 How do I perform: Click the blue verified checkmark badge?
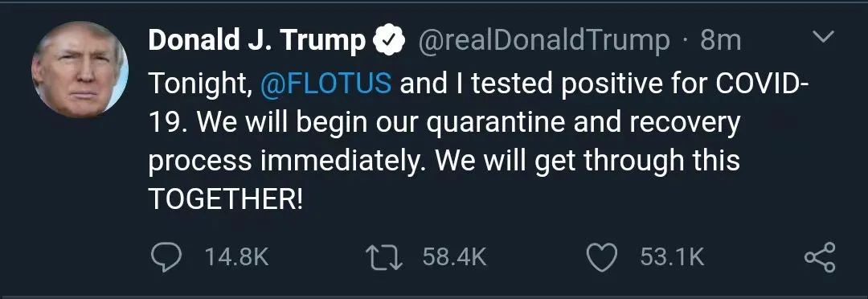coord(391,42)
